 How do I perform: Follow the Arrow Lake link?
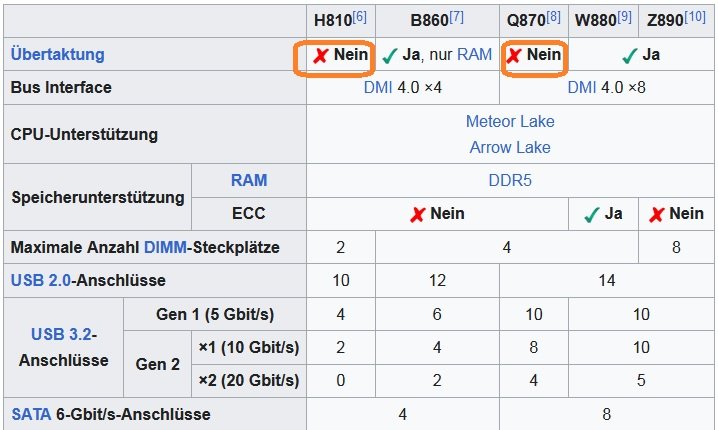point(510,147)
